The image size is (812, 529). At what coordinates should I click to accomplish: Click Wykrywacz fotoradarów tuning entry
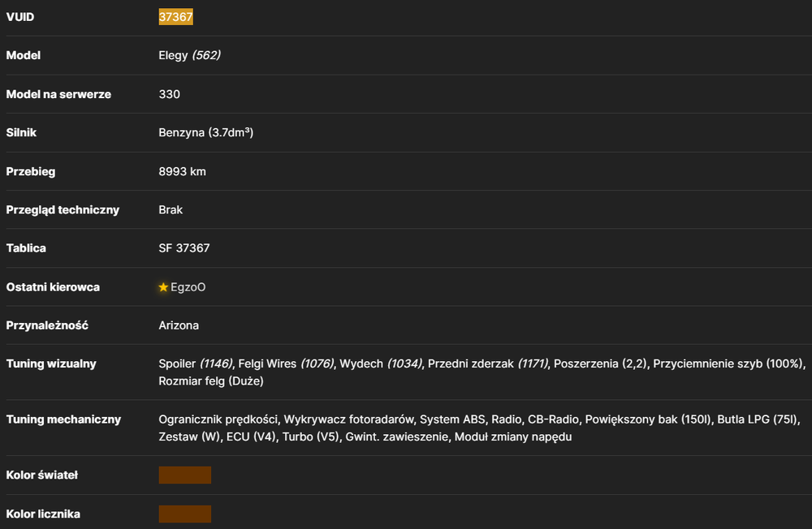349,419
